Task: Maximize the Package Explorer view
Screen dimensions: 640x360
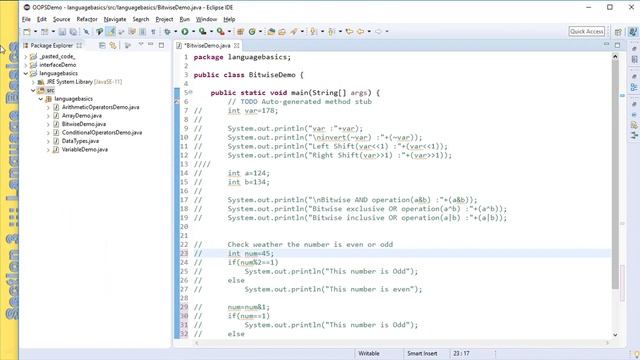Action: (161, 45)
